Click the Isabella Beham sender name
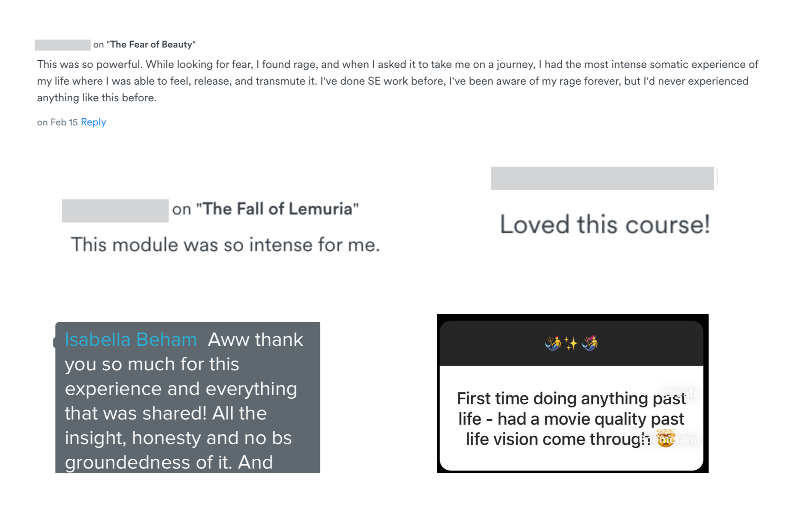Image resolution: width=798 pixels, height=532 pixels. point(130,340)
